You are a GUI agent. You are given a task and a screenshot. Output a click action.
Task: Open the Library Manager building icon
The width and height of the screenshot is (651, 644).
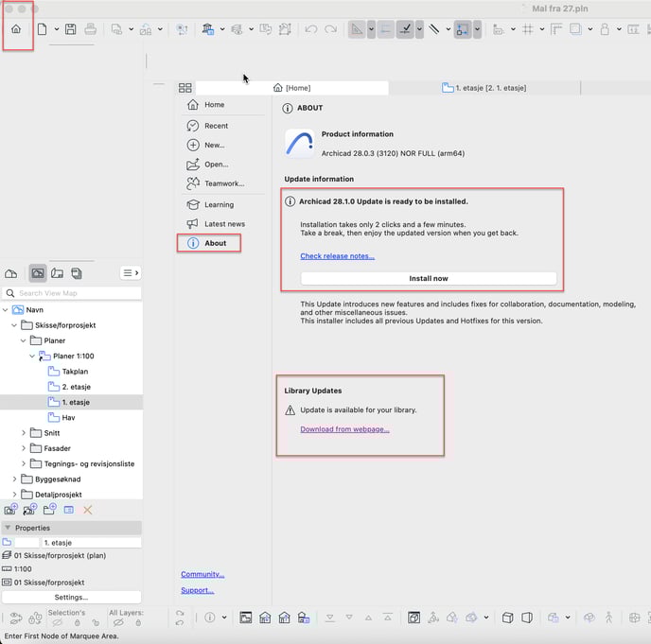(207, 29)
